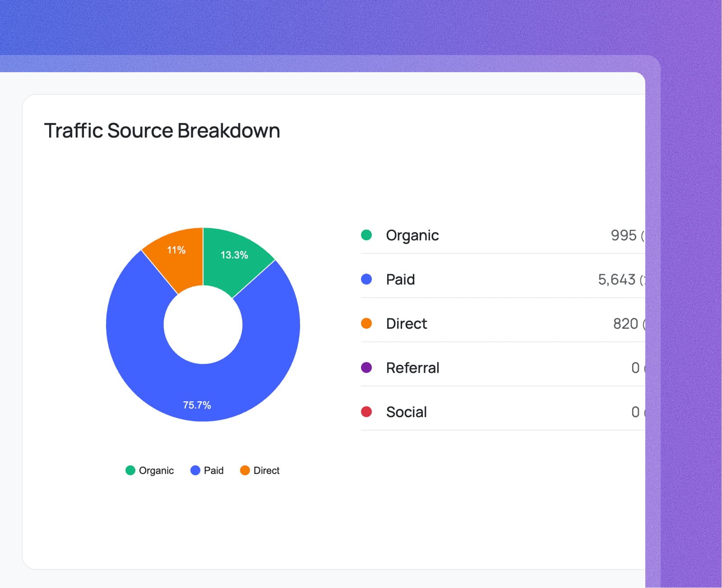Click the Direct label in the source list

[x=406, y=324]
